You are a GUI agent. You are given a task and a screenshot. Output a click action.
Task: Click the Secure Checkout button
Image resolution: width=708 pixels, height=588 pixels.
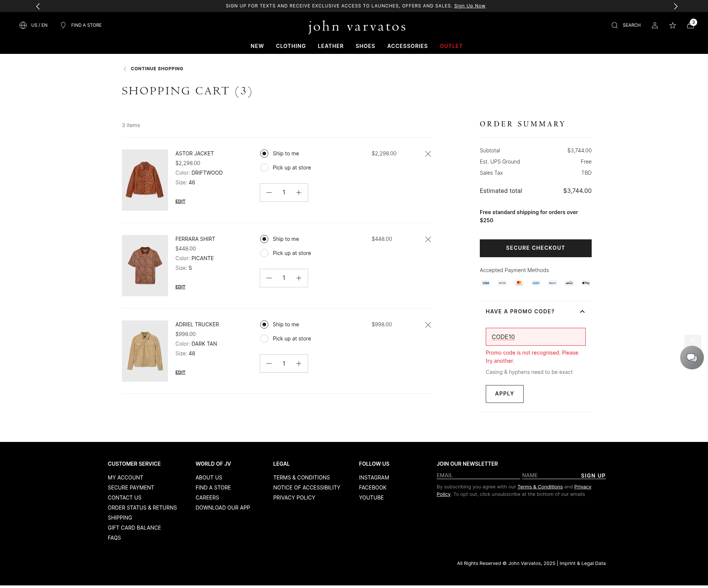point(535,248)
